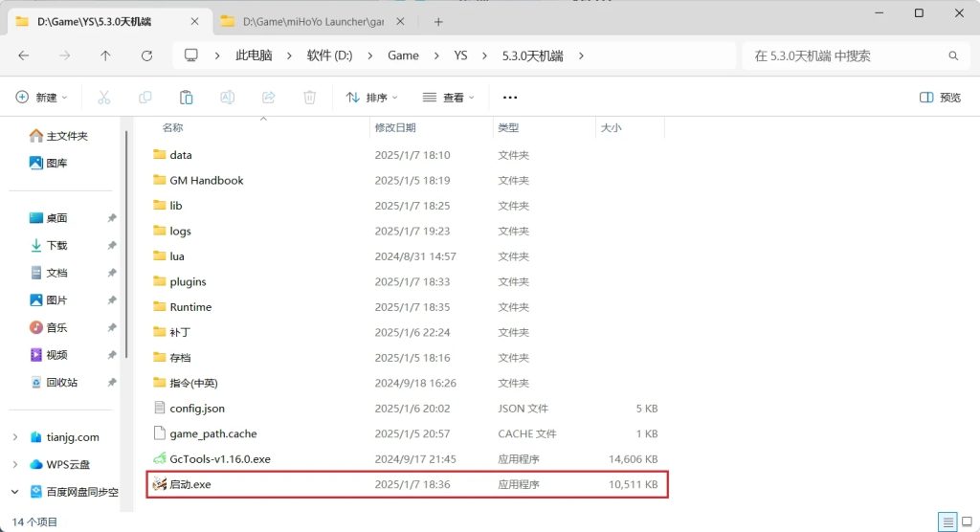Open the 排序 sort dropdown
980x532 pixels.
372,98
